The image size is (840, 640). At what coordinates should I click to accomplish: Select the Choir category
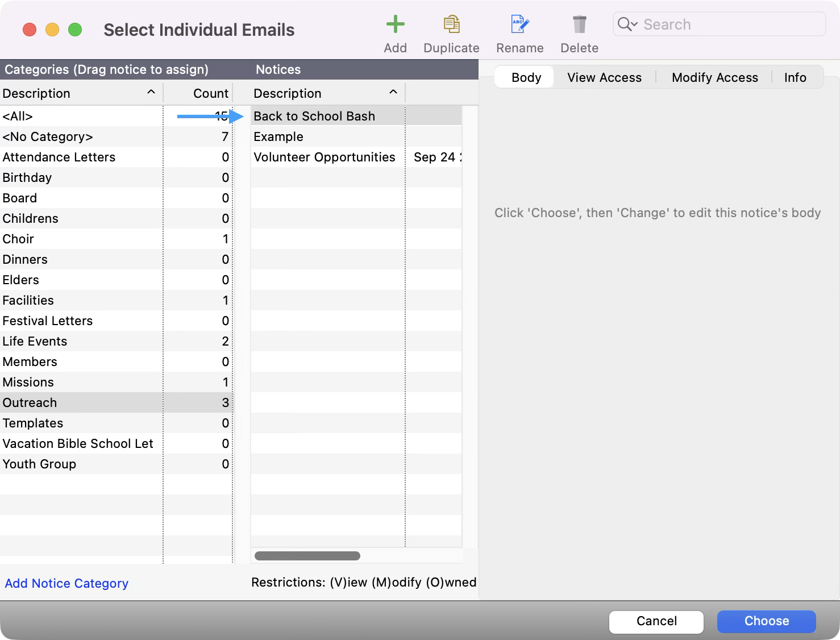pyautogui.click(x=116, y=239)
